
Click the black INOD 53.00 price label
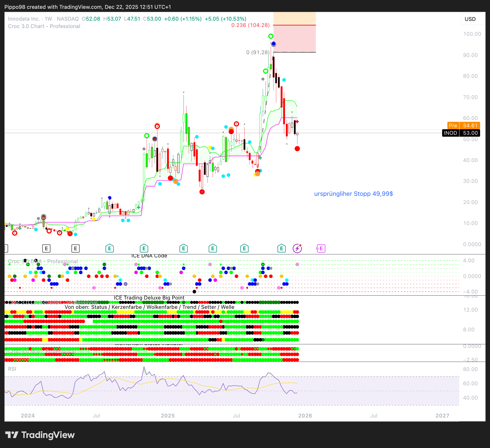click(x=461, y=133)
